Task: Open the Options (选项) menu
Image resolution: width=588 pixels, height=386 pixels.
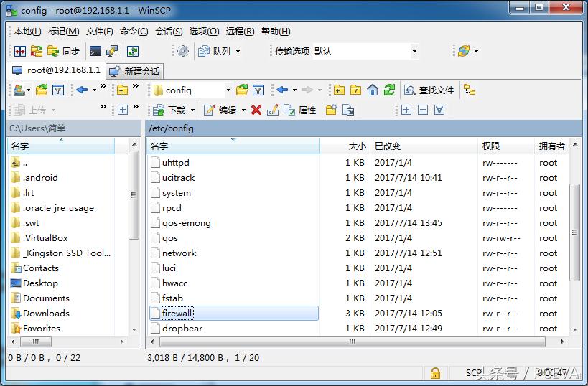Action: [204, 32]
